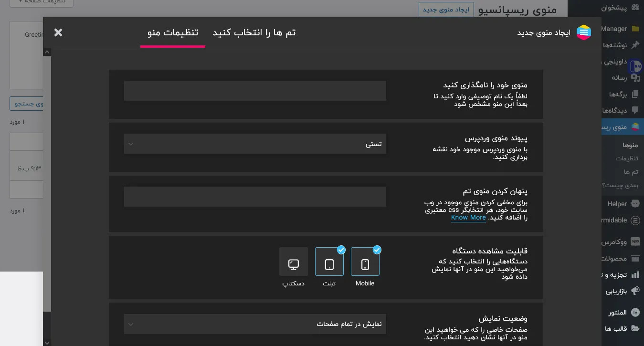Image resolution: width=644 pixels, height=346 pixels.
Task: Open منوی ریسپانسیو icon in sidebar
Action: (x=635, y=126)
